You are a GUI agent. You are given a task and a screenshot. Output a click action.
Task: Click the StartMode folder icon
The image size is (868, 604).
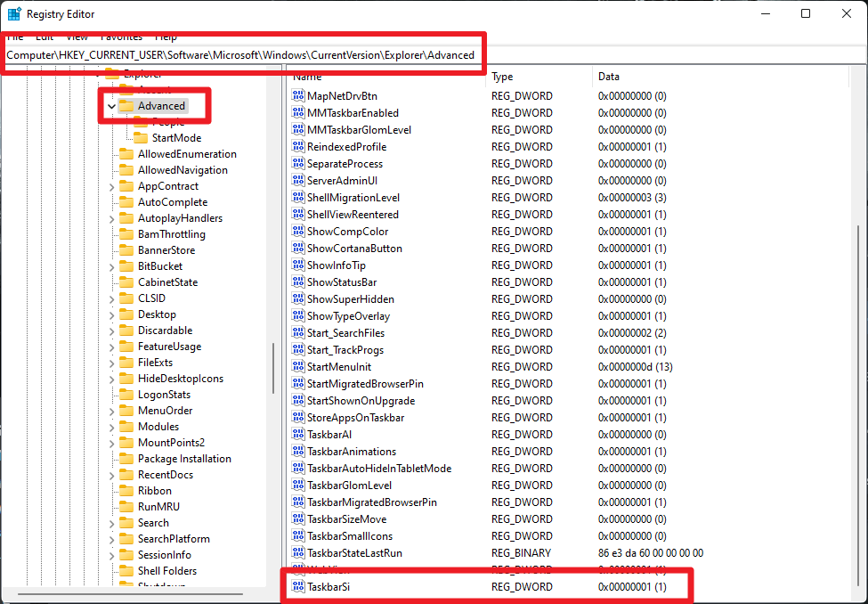point(141,138)
